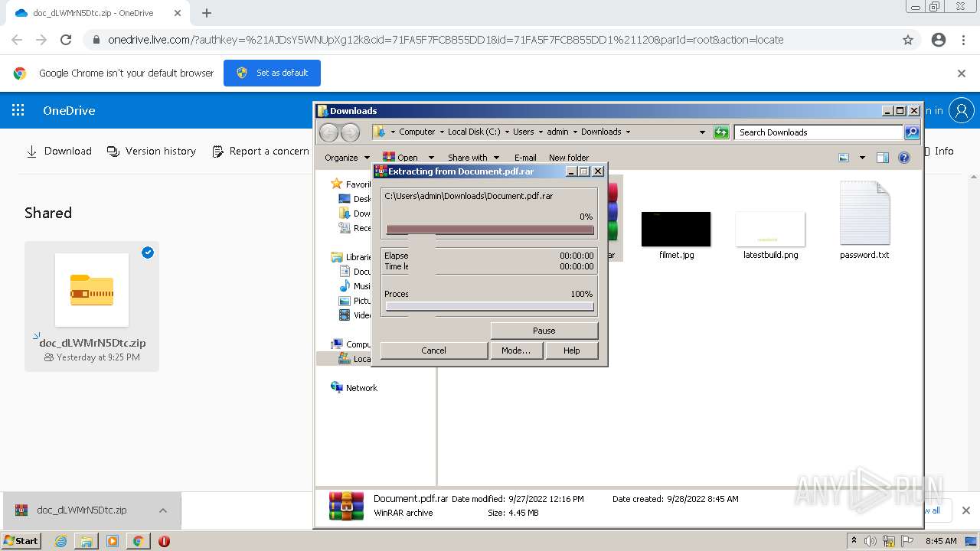The width and height of the screenshot is (980, 551).
Task: Click the Explorer forward arrow button
Action: [350, 132]
